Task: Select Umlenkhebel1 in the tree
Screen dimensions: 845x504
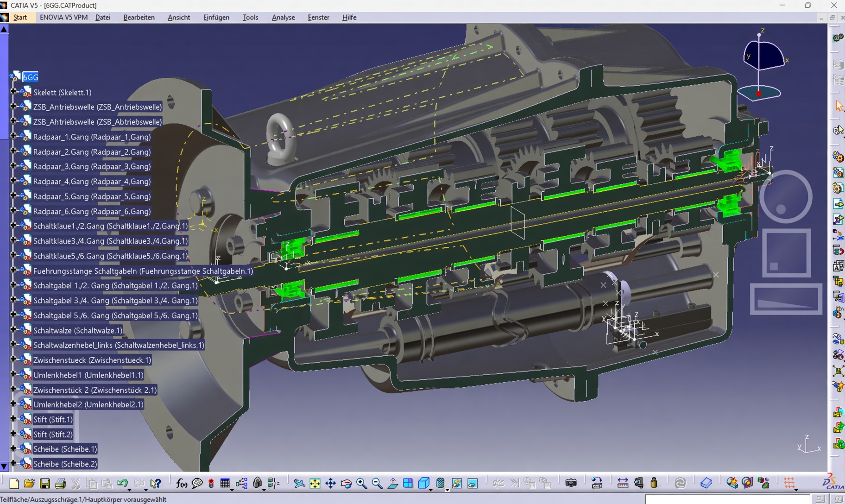Action: click(88, 375)
